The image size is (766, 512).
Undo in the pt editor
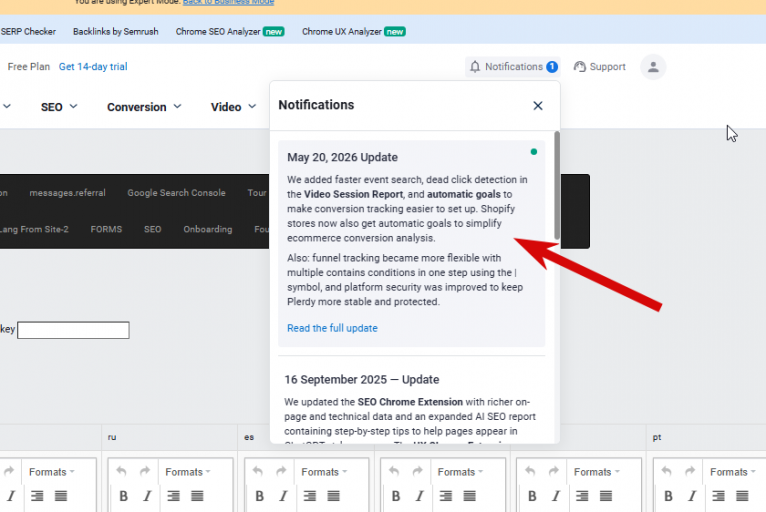click(x=666, y=471)
